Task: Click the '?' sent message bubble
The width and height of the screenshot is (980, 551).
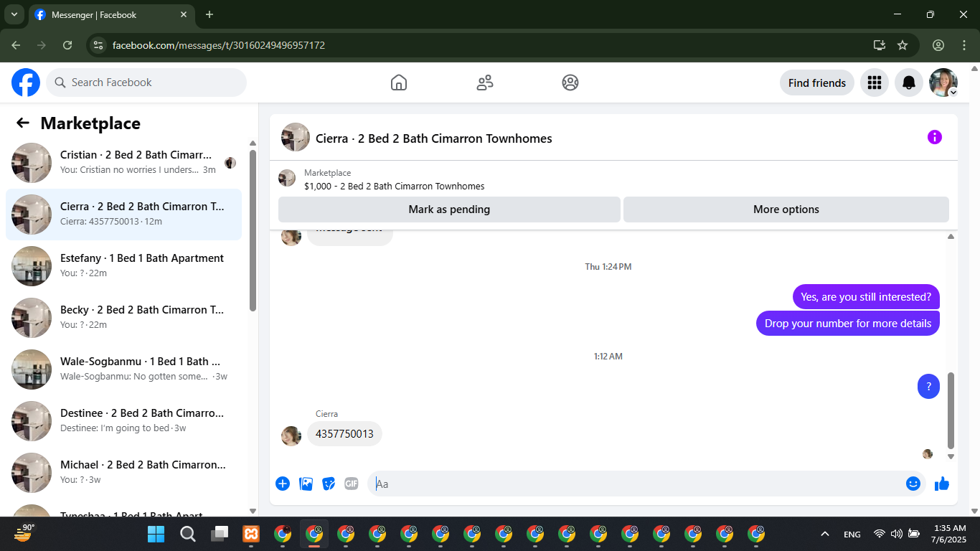Action: click(928, 387)
